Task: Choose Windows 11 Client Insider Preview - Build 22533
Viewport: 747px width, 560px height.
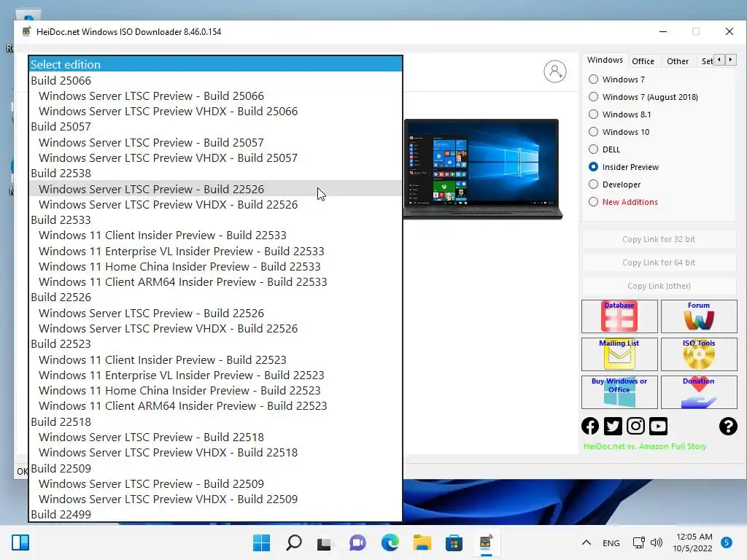Action: pos(216,236)
